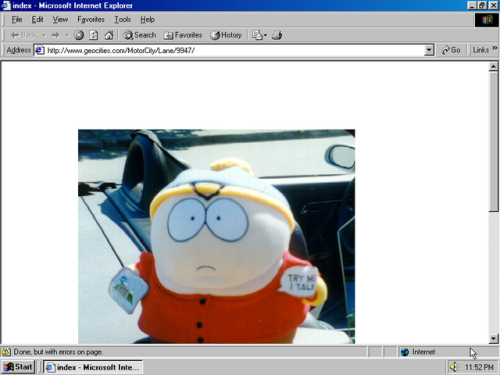
Task: Open the Tools menu
Action: 122,20
